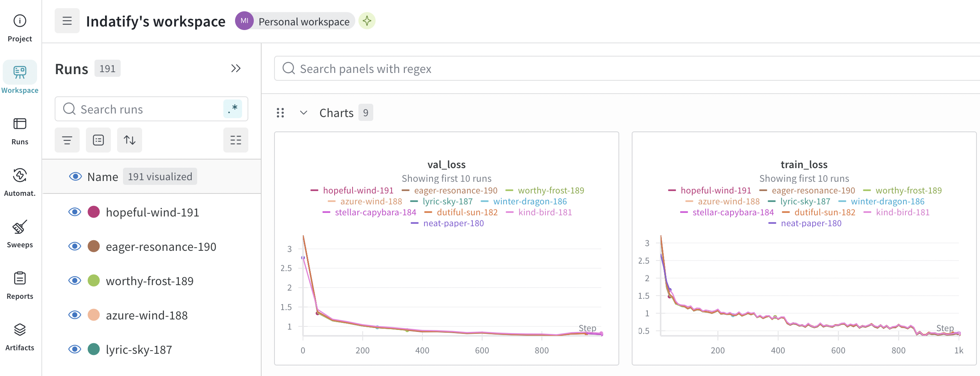The height and width of the screenshot is (376, 980).
Task: Open the columns layout icon
Action: click(x=235, y=140)
